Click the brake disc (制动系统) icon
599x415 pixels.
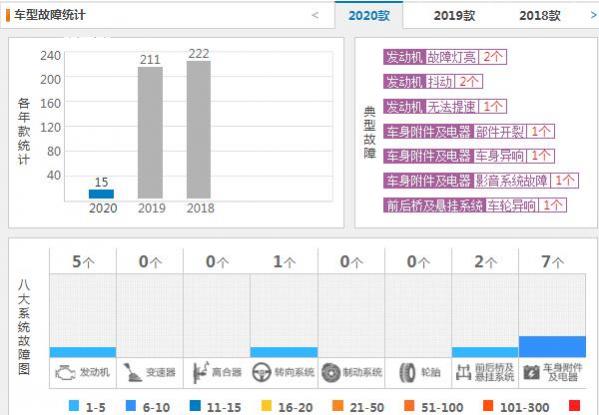click(x=330, y=372)
